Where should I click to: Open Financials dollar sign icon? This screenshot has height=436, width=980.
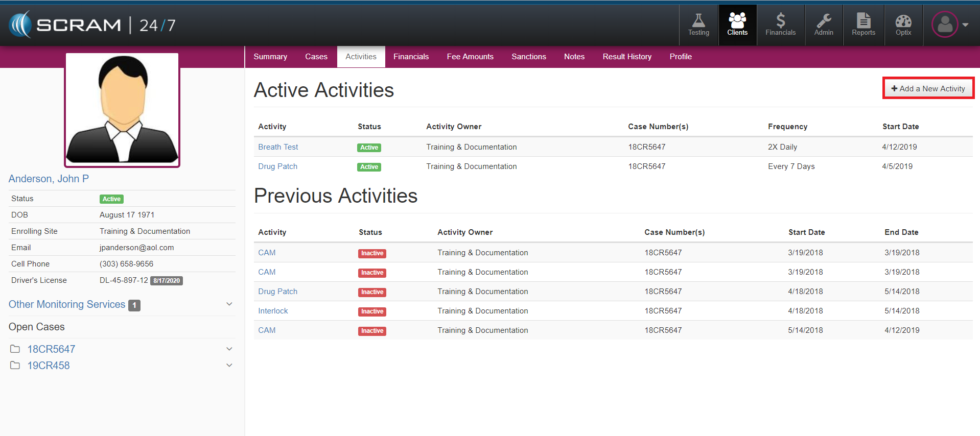tap(780, 21)
